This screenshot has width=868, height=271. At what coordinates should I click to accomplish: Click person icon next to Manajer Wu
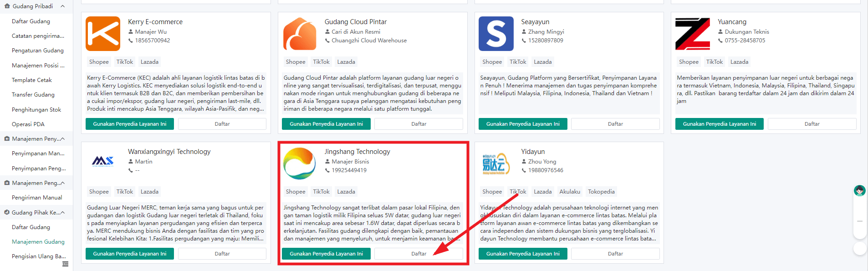[131, 32]
